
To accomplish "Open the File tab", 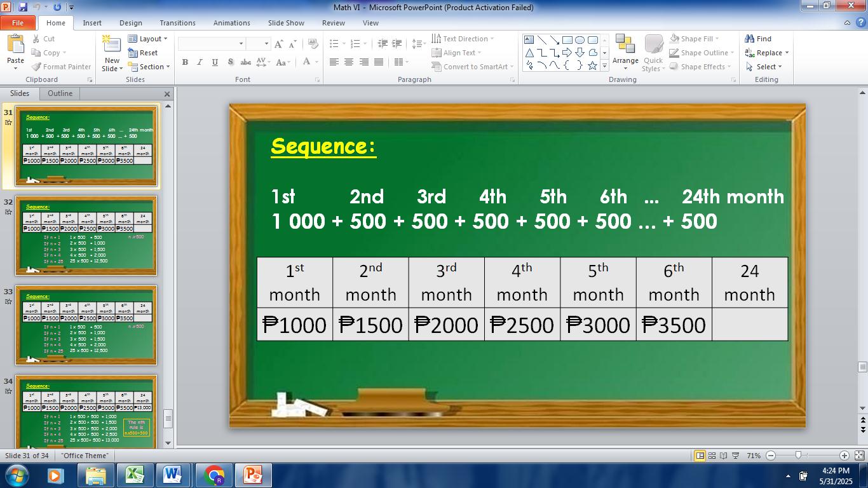I will coord(18,23).
